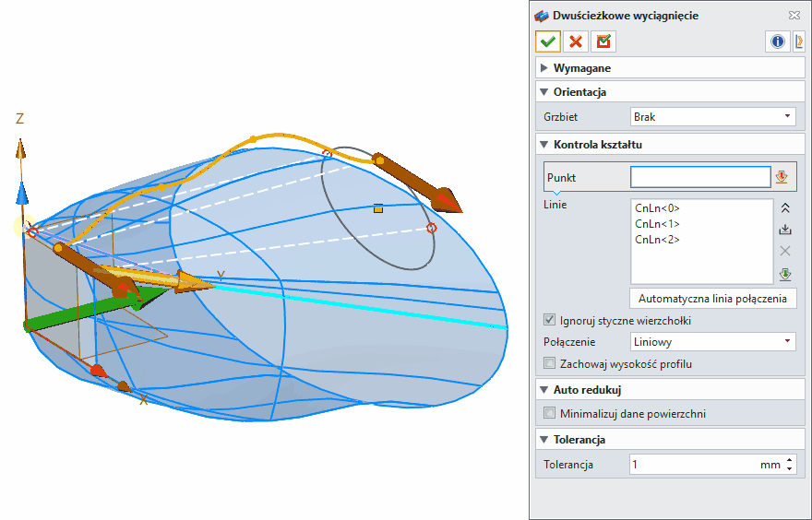812x520 pixels.
Task: Collapse the Kontrola kształtu section
Action: pos(544,145)
